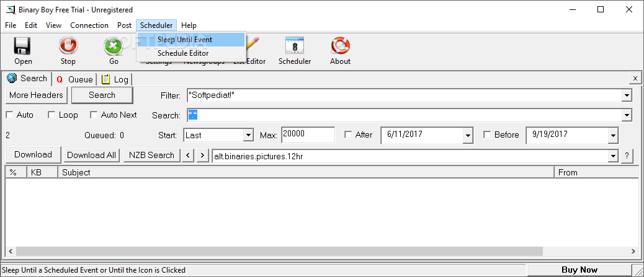The height and width of the screenshot is (277, 644).
Task: Open the File menu
Action: (x=11, y=25)
